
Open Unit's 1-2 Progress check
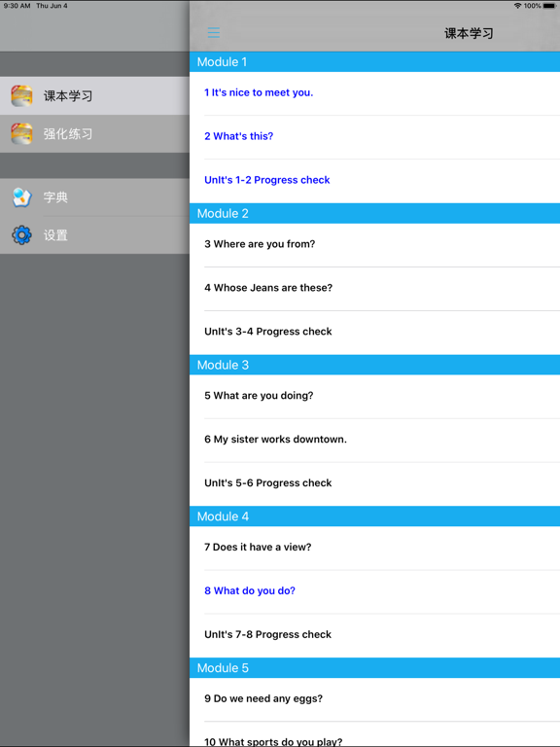[x=374, y=181]
